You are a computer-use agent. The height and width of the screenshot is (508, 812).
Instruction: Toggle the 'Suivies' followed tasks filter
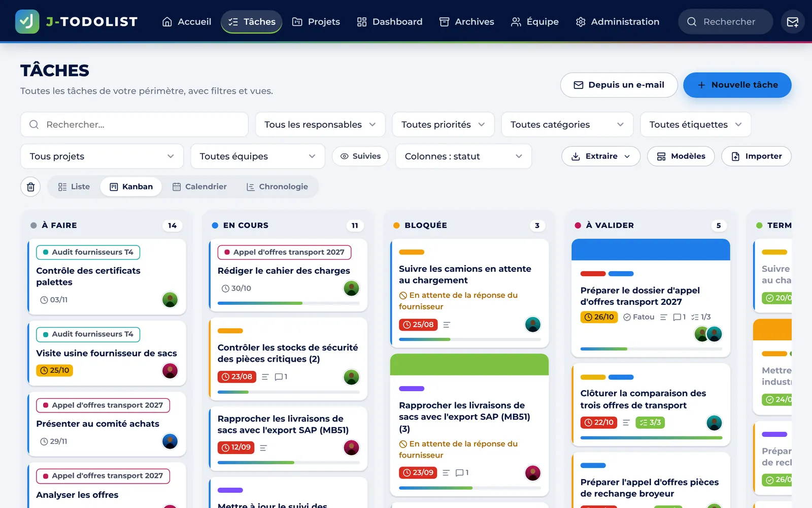point(360,156)
